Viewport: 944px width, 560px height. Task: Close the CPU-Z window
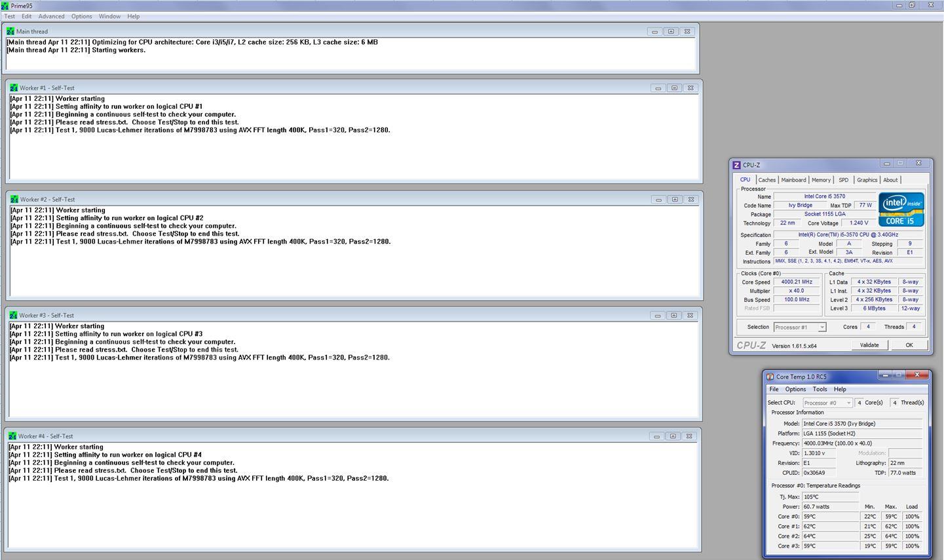click(x=918, y=164)
